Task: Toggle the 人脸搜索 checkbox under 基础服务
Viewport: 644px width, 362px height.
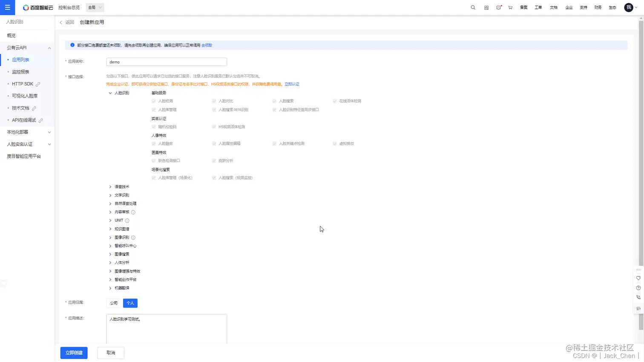Action: coord(275,101)
